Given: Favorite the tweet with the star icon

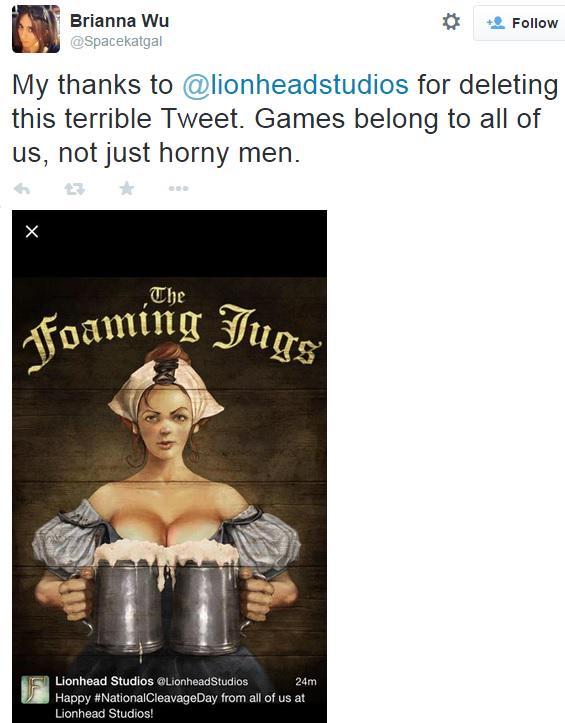Looking at the screenshot, I should click(126, 188).
